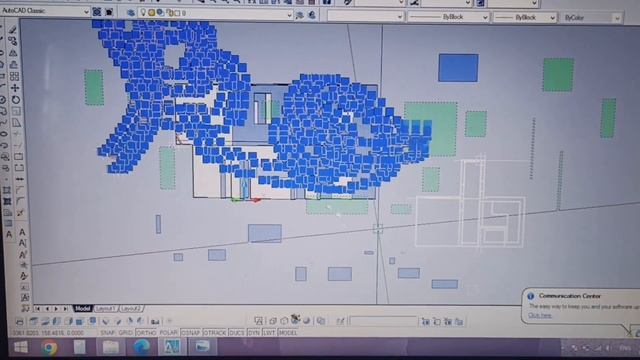Toggle DUCS in status bar
640x360 pixels.
[x=237, y=333]
